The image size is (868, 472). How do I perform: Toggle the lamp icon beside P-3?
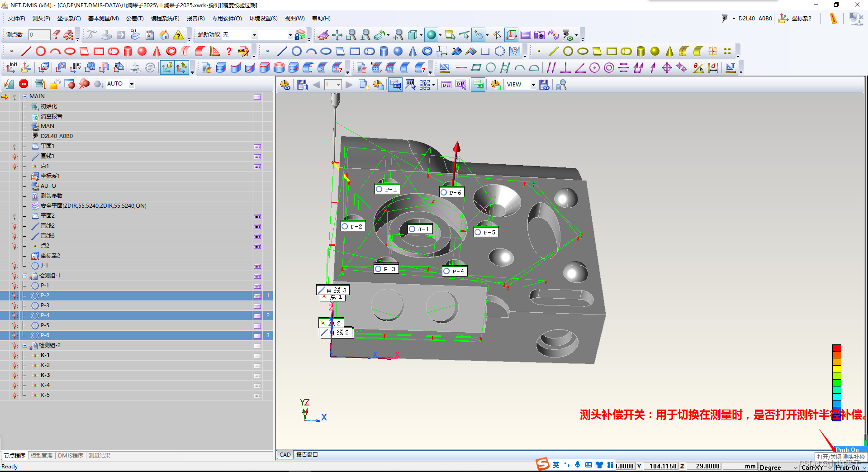(x=14, y=305)
